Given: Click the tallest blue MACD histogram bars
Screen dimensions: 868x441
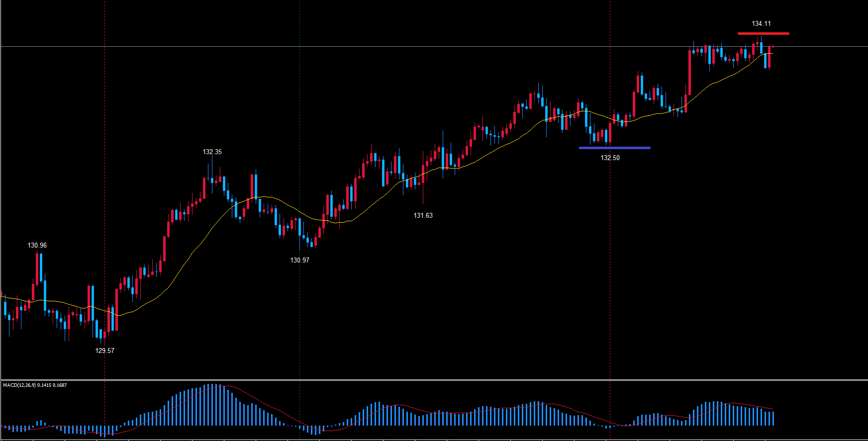Looking at the screenshot, I should coord(214,405).
